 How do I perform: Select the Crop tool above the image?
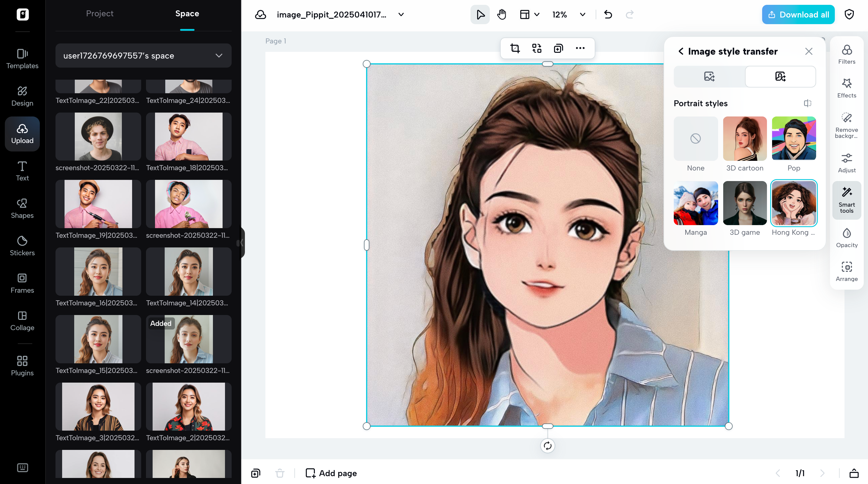tap(515, 48)
